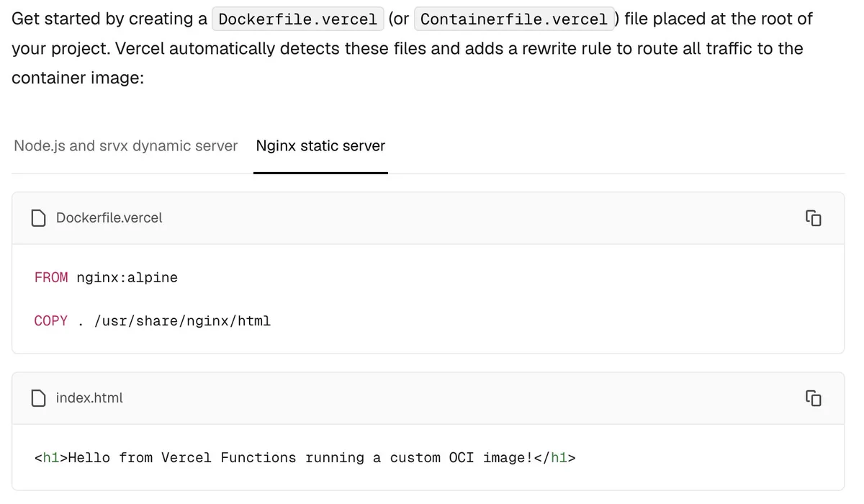Screen dimensions: 864x504
Task: Click the file icon beside Dockerfile.vercel
Action: pyautogui.click(x=39, y=217)
